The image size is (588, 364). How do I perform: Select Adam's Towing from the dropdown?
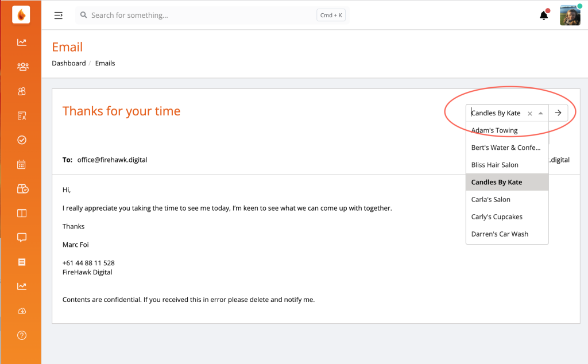(x=494, y=130)
